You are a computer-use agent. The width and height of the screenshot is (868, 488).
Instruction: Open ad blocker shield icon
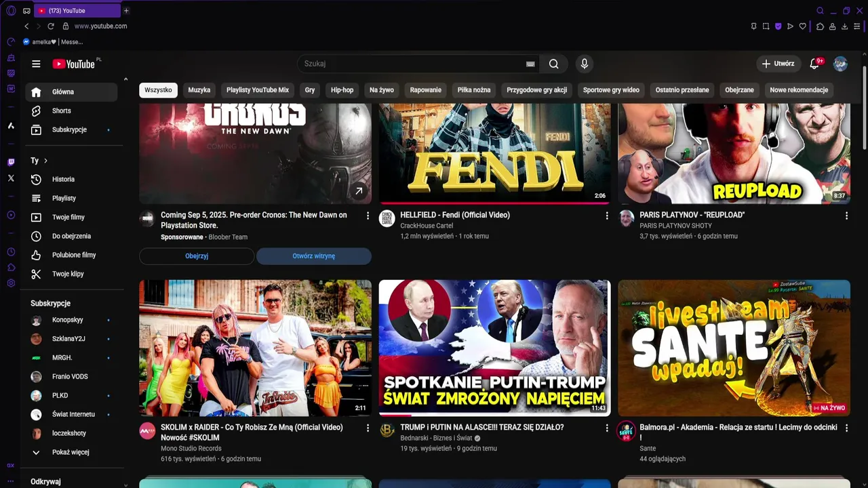pos(778,26)
